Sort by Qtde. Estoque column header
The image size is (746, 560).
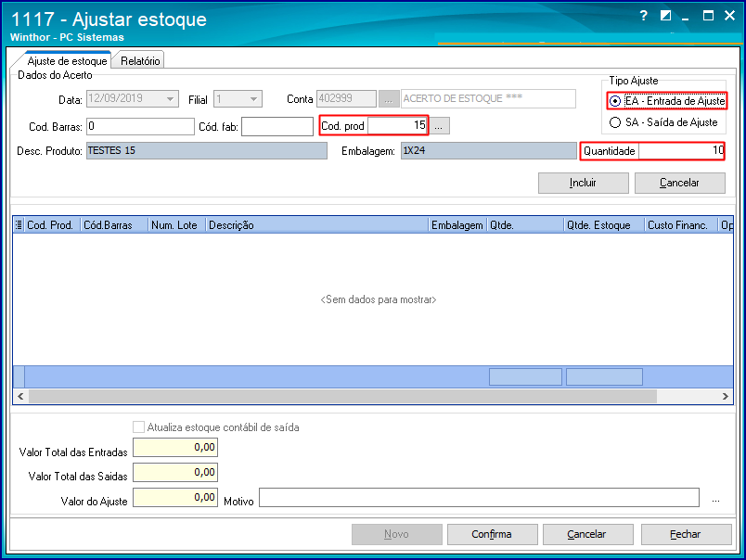click(604, 225)
